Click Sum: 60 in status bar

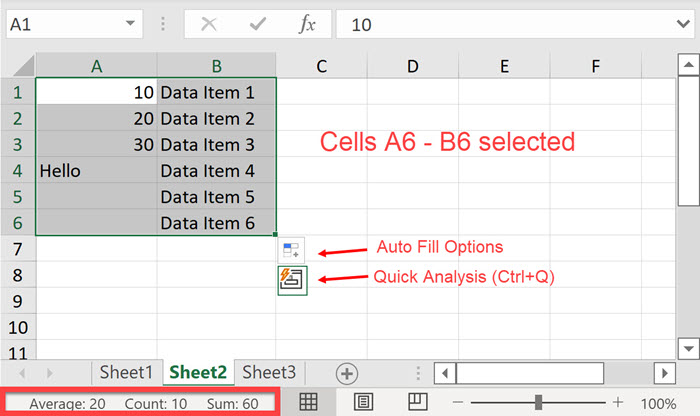click(233, 404)
